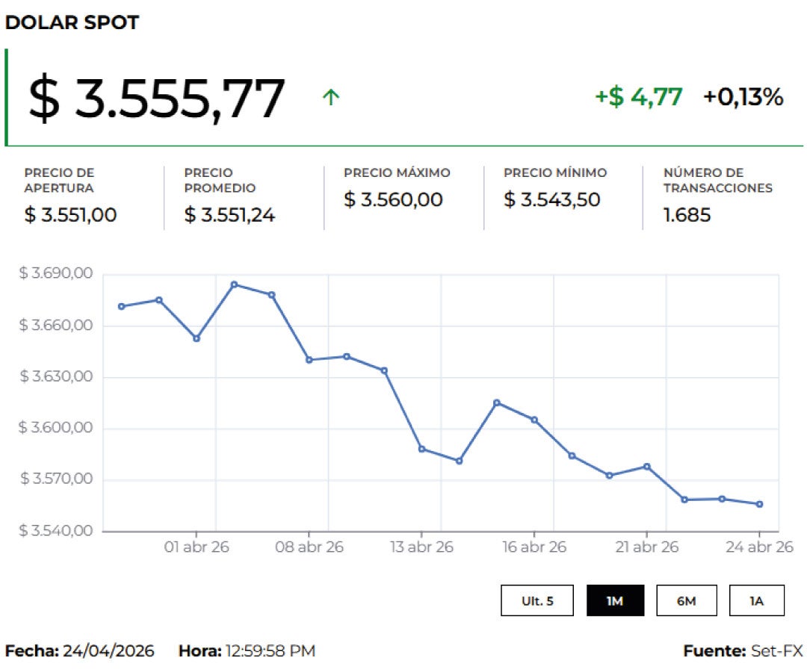807x672 pixels.
Task: Click the data point above 08 abr 26
Action: (x=309, y=360)
